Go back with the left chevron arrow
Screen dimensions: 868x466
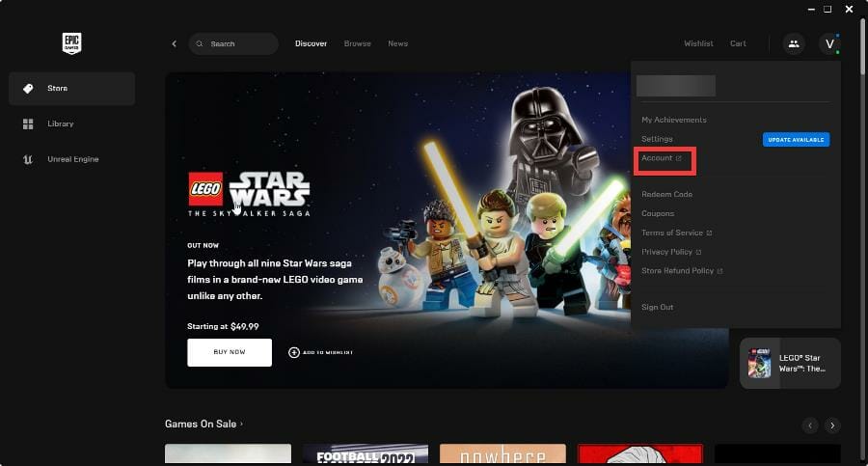click(x=174, y=43)
